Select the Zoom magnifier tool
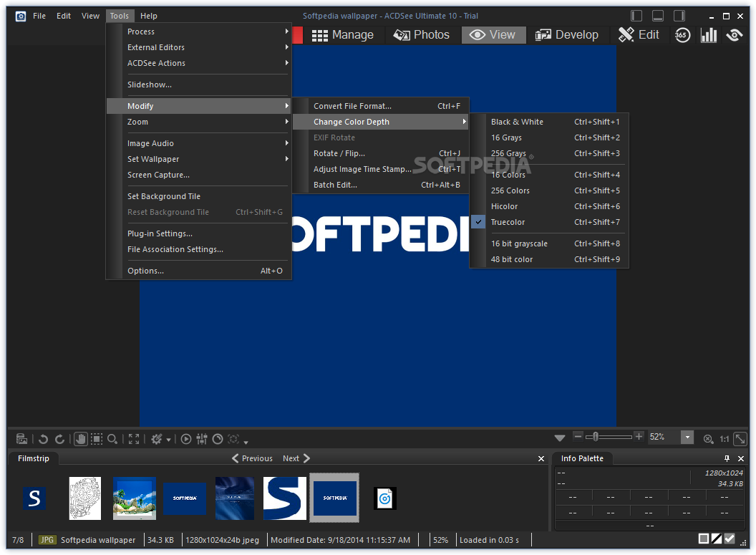Image resolution: width=756 pixels, height=555 pixels. pos(112,439)
